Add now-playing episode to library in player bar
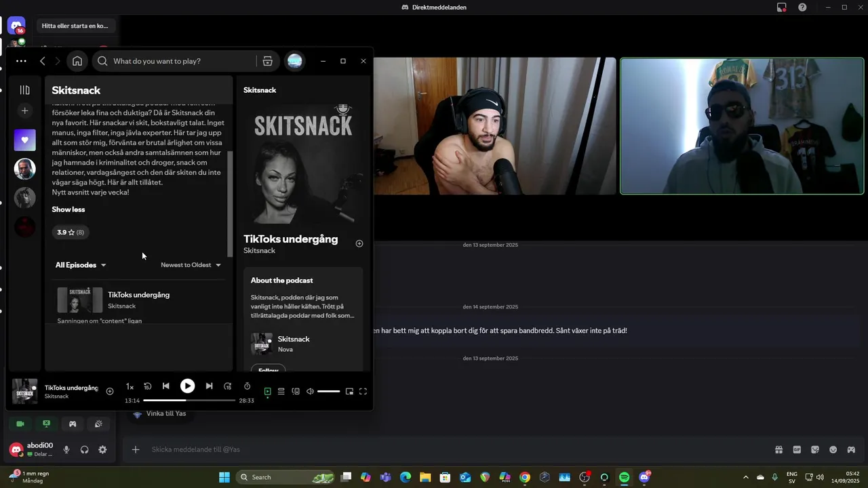Viewport: 868px width, 488px height. [110, 391]
